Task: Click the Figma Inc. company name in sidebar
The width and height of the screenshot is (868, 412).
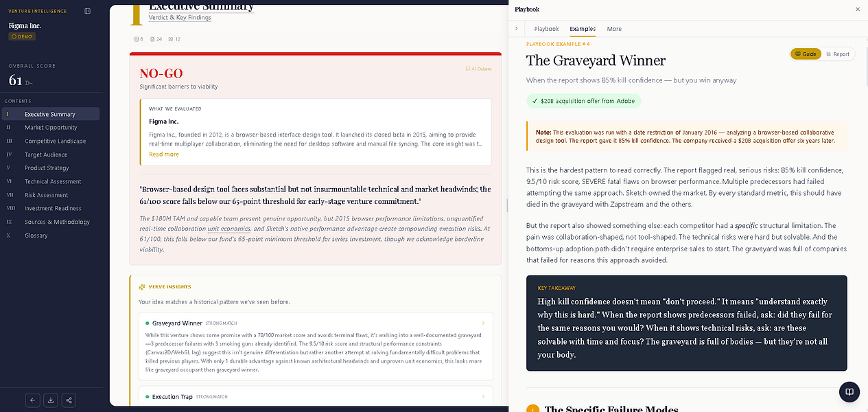Action: 25,25
